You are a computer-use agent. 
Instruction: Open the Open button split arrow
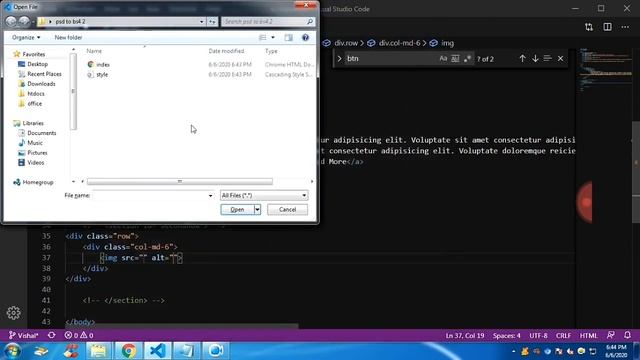click(257, 210)
